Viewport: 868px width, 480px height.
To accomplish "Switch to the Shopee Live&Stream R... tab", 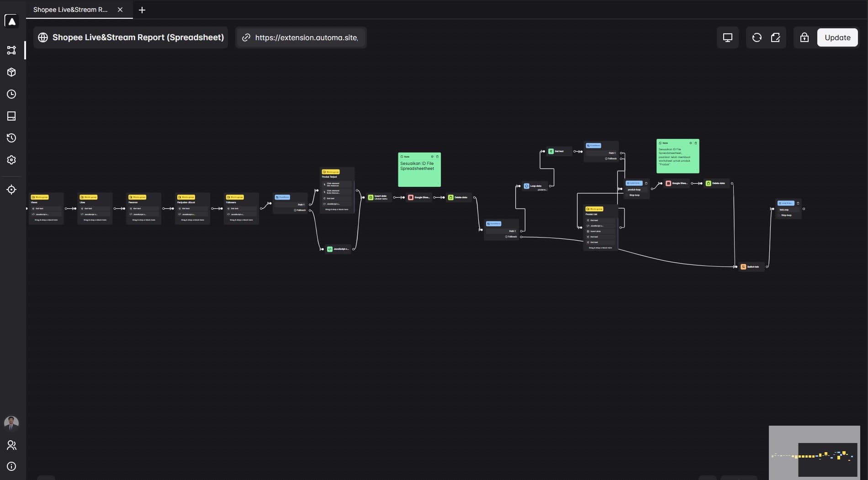I will (x=70, y=10).
